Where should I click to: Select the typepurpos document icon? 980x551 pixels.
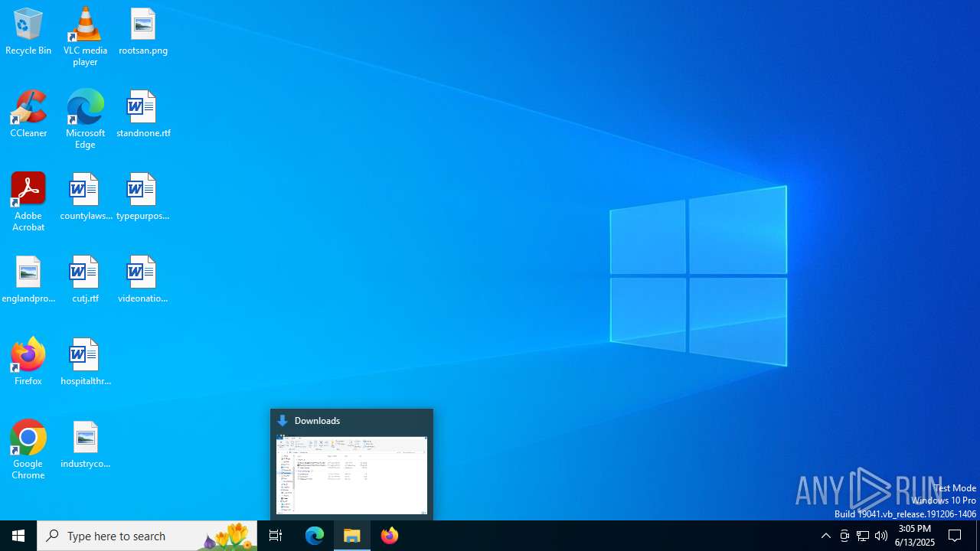143,197
